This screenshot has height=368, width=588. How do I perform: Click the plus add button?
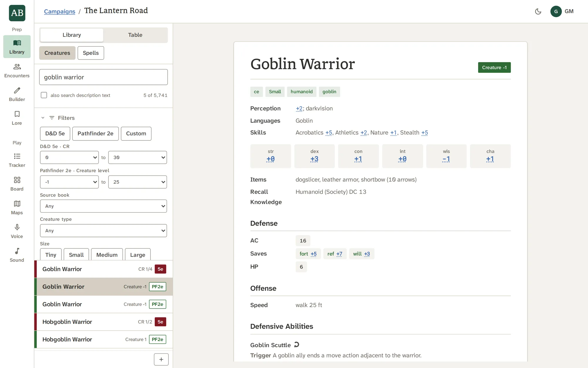pos(161,359)
